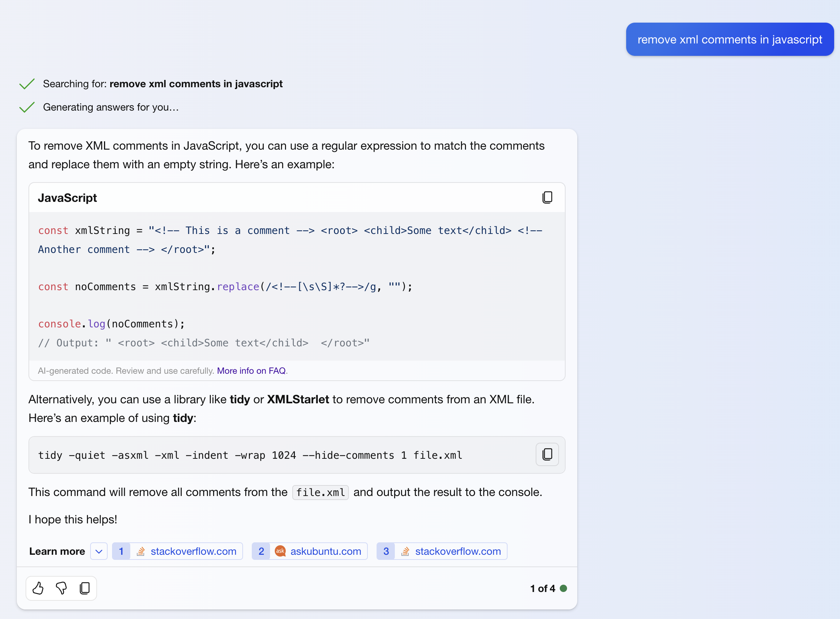Click the Stack Overflow icon in source 3
This screenshot has height=619, width=840.
coord(405,551)
